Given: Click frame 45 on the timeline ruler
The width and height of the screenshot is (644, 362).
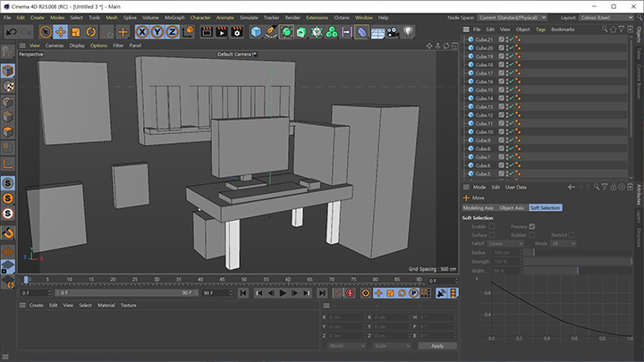Looking at the screenshot, I should click(222, 280).
